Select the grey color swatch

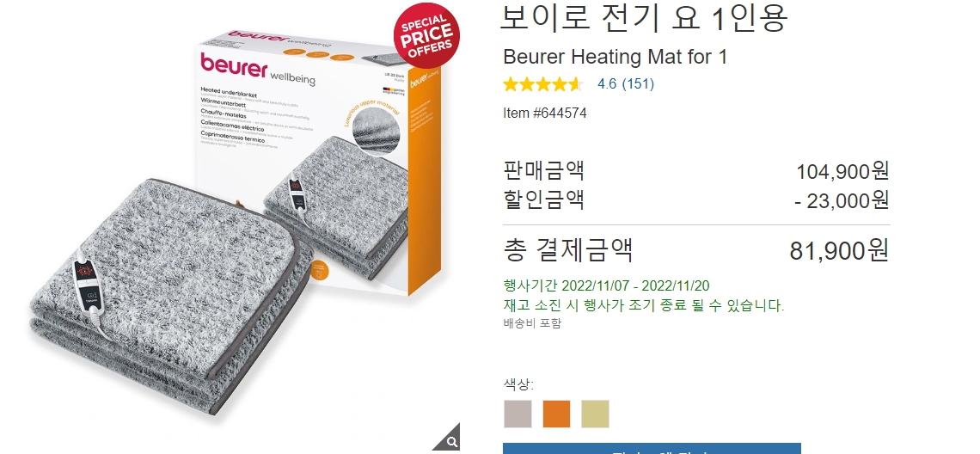[518, 414]
